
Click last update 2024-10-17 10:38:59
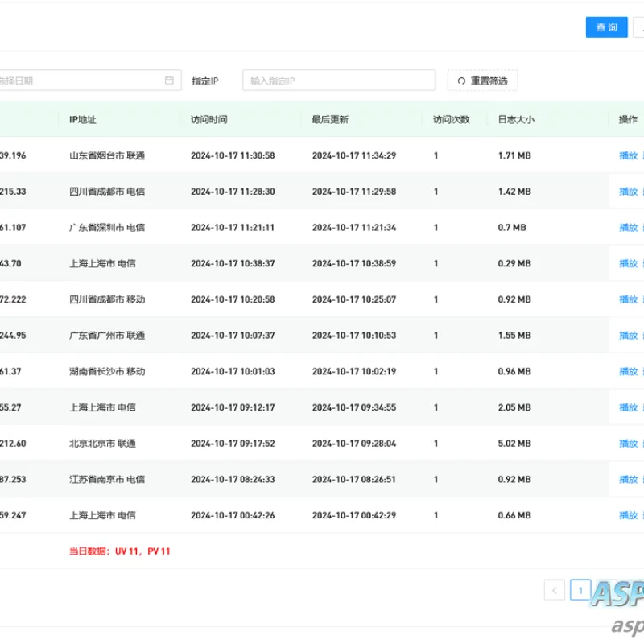point(354,264)
